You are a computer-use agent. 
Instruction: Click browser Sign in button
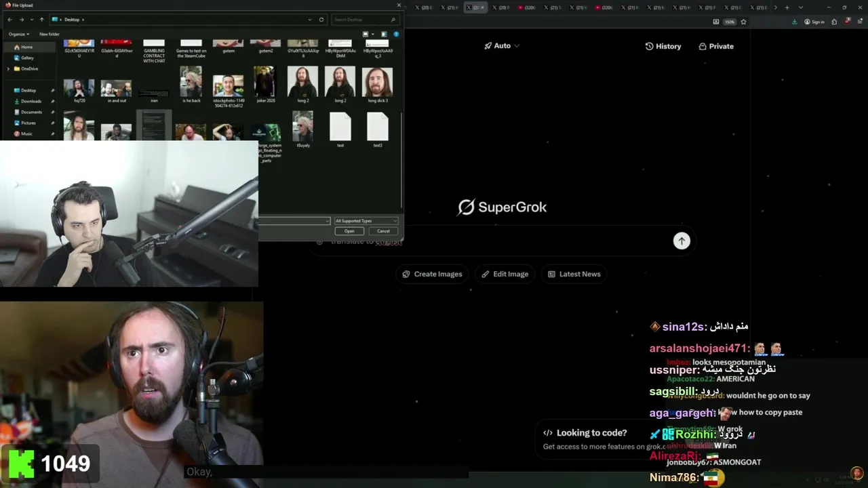tap(814, 22)
